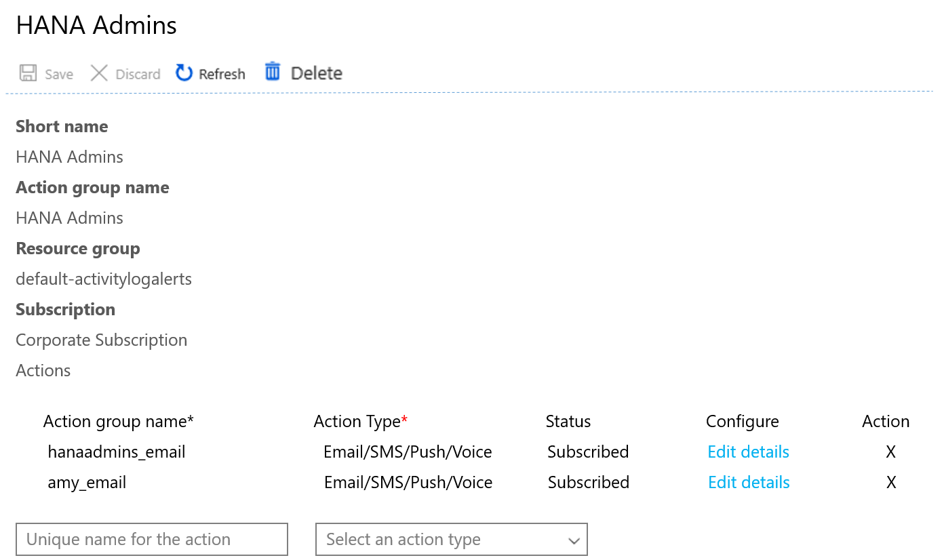Open the Select an action type dropdown
The height and width of the screenshot is (560, 944).
[452, 540]
